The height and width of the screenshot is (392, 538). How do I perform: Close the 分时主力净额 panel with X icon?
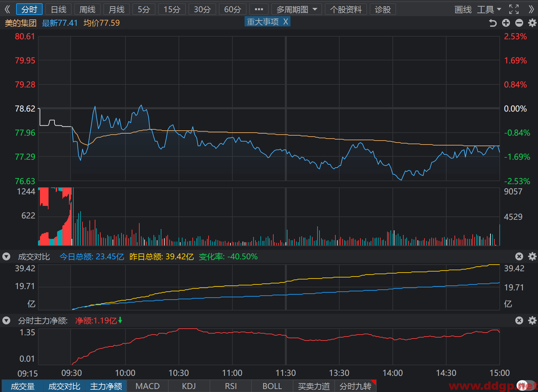[519, 320]
